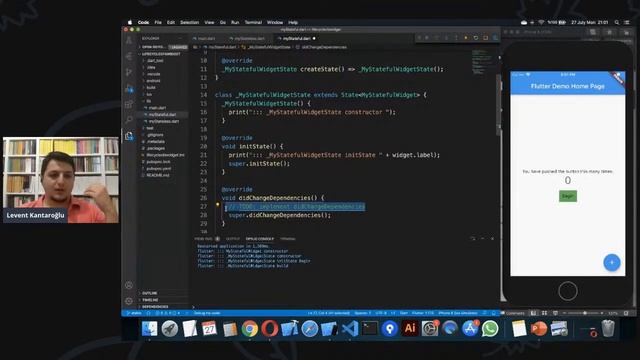Open the File menu
Image resolution: width=640 pixels, height=360 pixels.
[158, 22]
